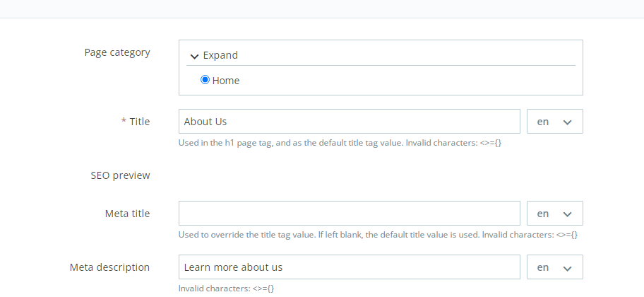
Task: Click the arrow icon in Meta description language selector
Action: pyautogui.click(x=567, y=268)
